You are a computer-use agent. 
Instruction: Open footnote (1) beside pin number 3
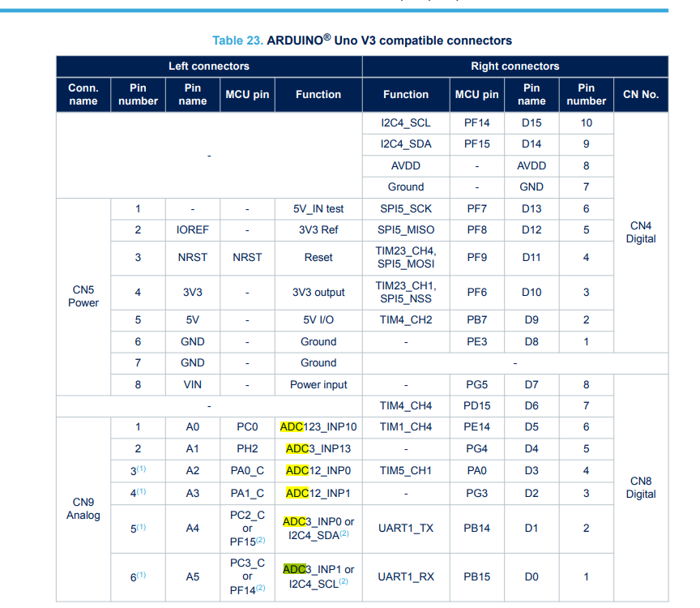141,469
